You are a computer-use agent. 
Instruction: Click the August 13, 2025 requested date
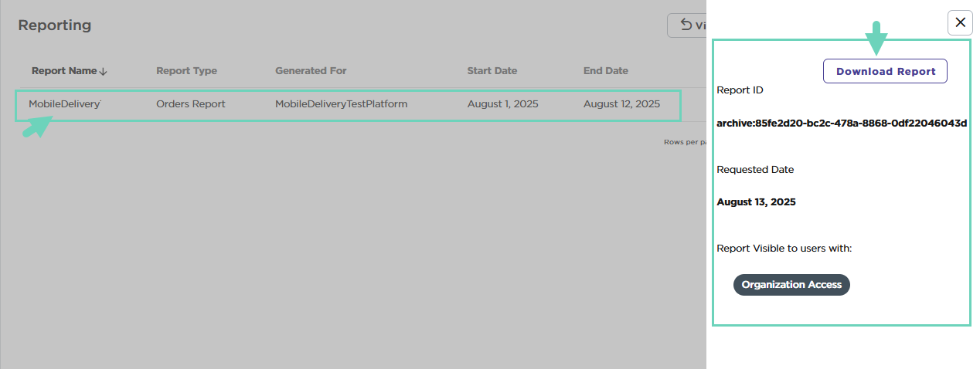[756, 202]
